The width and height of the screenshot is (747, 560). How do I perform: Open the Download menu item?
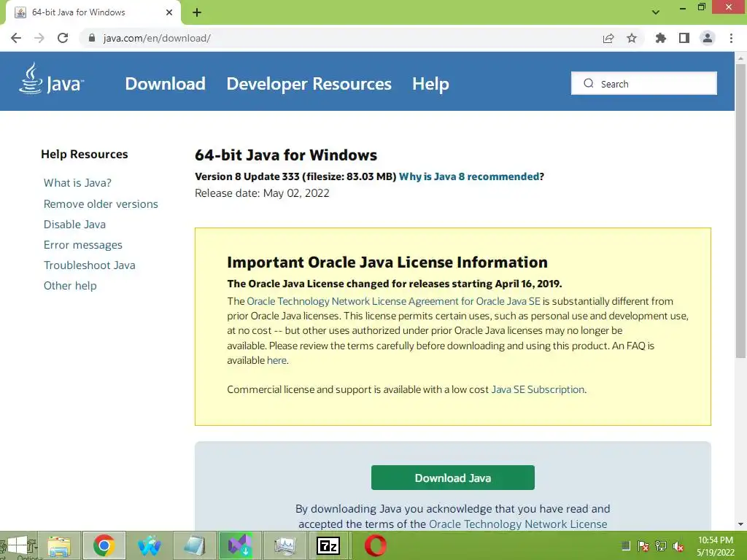[x=166, y=84]
